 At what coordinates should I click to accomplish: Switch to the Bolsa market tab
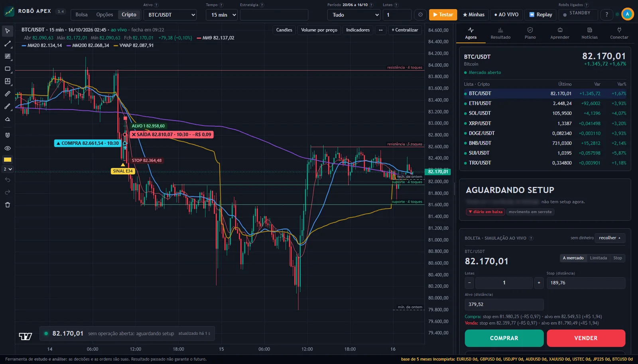coord(81,15)
